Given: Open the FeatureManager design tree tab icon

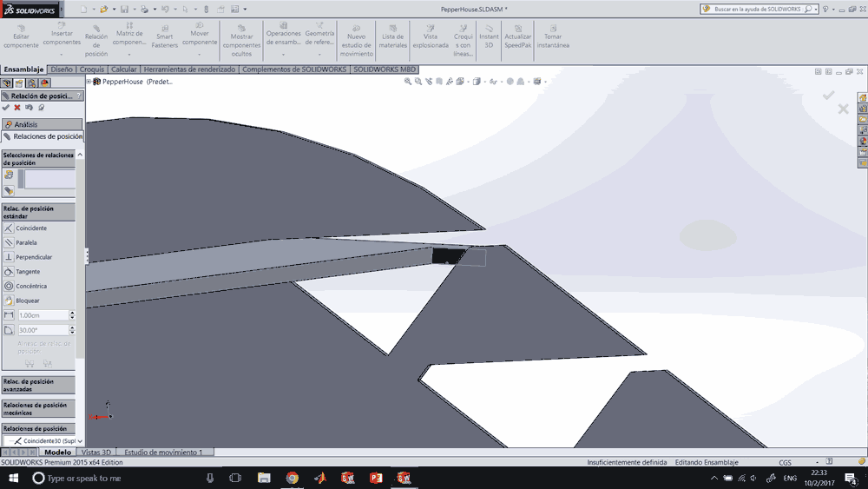Looking at the screenshot, I should [7, 83].
